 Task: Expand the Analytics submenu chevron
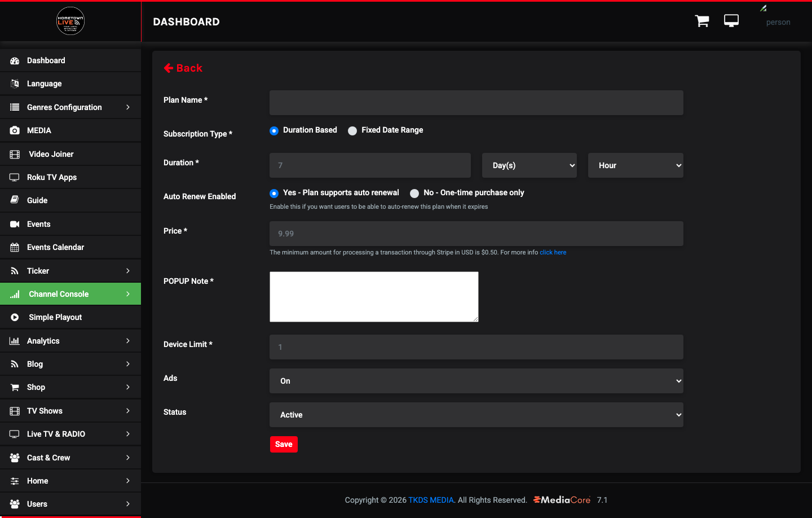(x=128, y=341)
